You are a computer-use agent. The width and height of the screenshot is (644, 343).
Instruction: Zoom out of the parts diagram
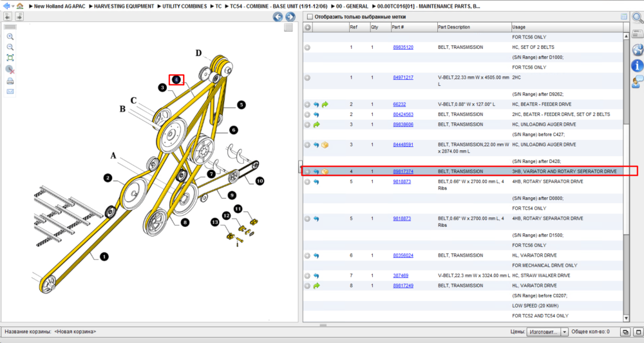coord(10,47)
